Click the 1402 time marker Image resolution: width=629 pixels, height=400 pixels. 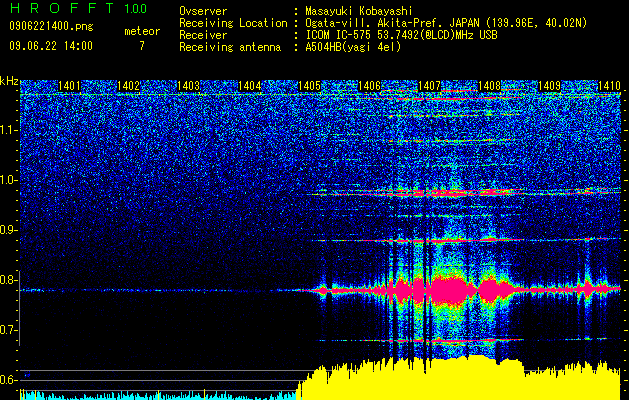click(x=128, y=86)
